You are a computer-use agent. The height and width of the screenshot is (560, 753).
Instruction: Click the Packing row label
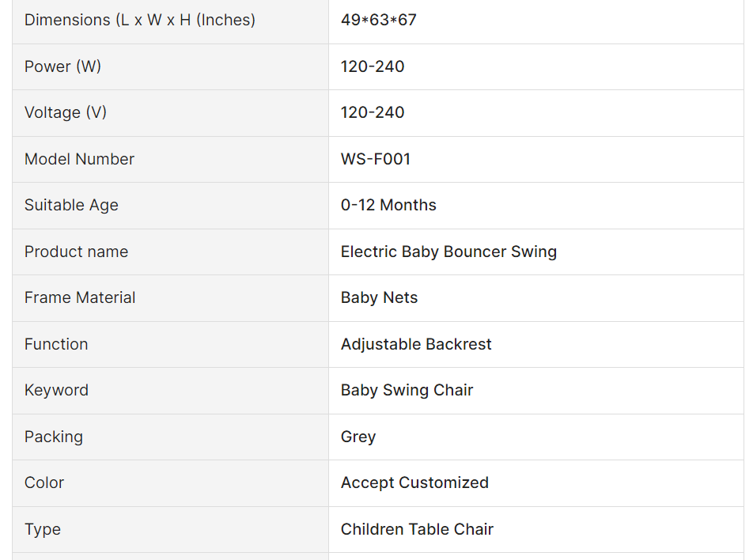click(x=54, y=437)
